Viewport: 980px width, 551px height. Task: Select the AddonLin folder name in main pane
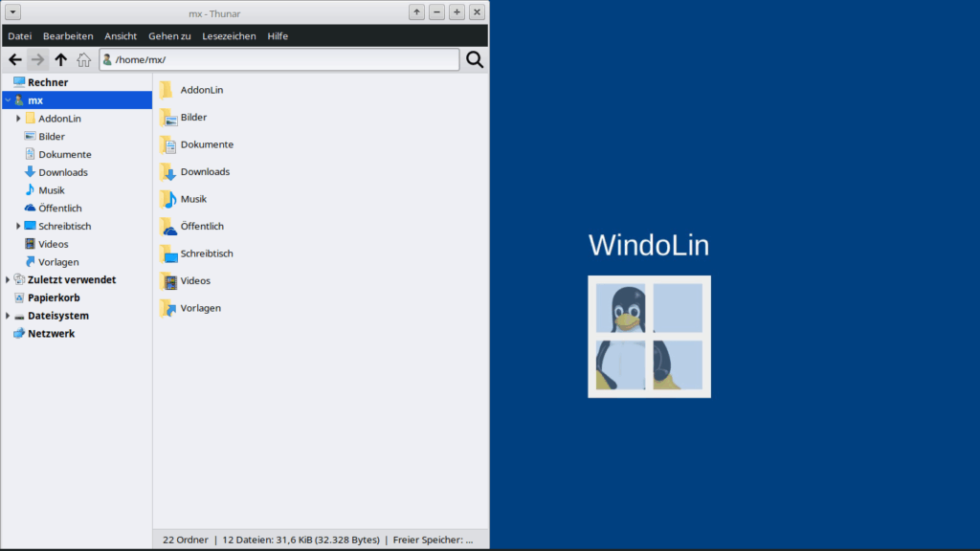tap(202, 90)
